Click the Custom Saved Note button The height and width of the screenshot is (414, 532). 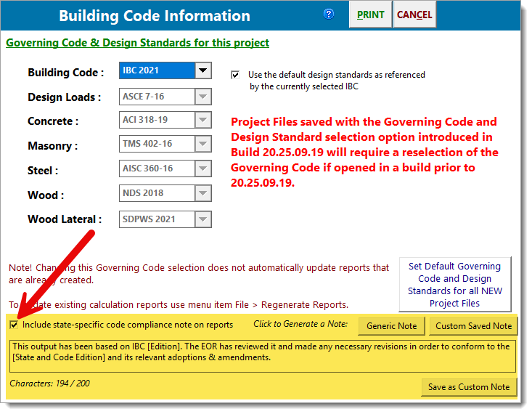[473, 326]
